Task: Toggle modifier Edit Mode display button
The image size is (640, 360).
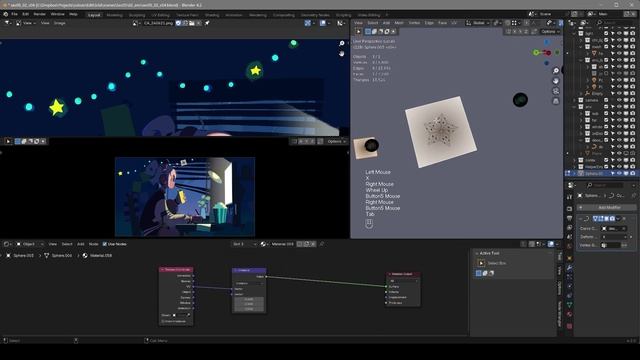Action: point(601,219)
